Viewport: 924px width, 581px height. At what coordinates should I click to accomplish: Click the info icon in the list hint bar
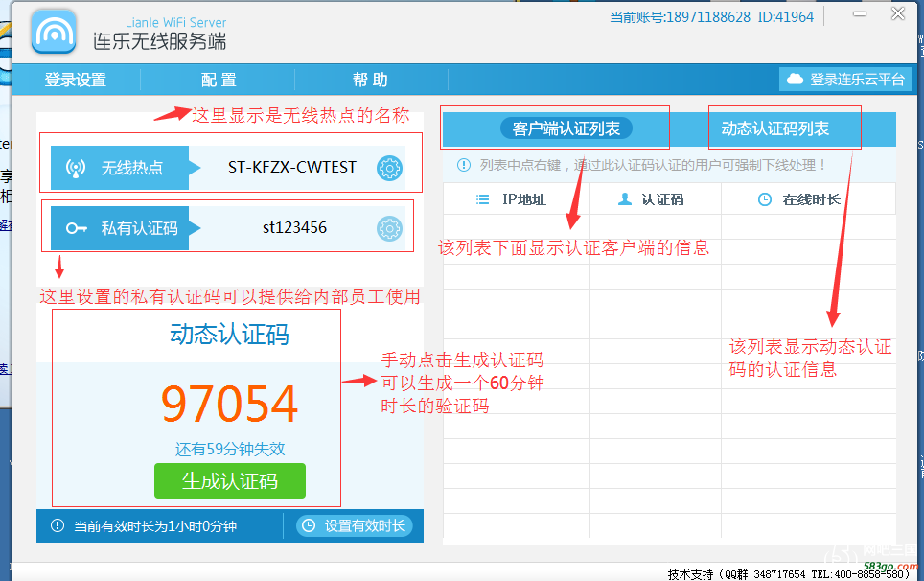464,165
